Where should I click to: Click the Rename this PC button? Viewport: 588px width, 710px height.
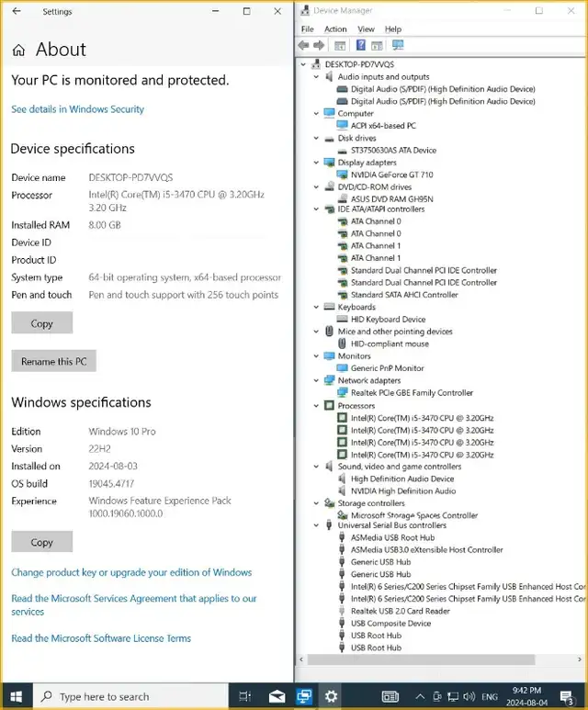[54, 361]
